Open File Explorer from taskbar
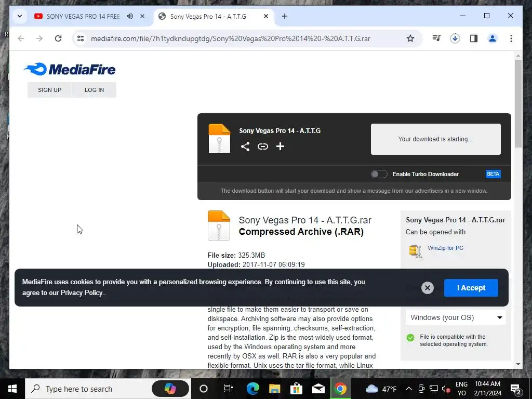Viewport: 532px width, 399px height. (274, 389)
